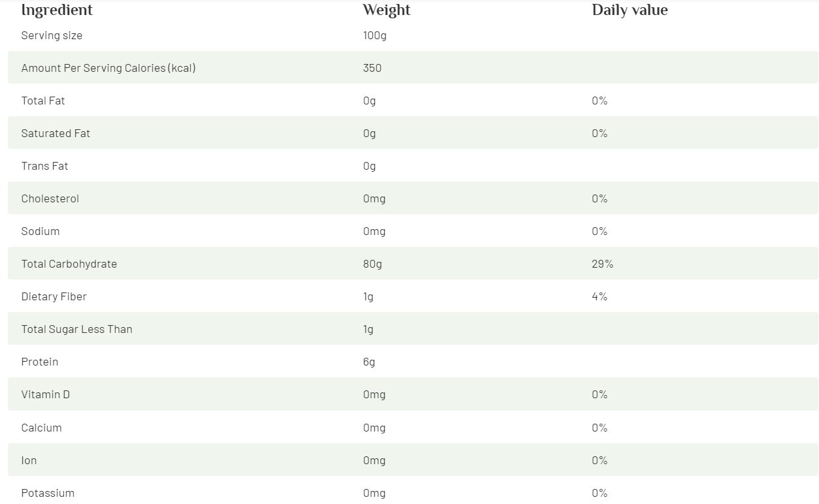The width and height of the screenshot is (819, 504).
Task: Click the Total Carbohydrate label
Action: tap(69, 264)
